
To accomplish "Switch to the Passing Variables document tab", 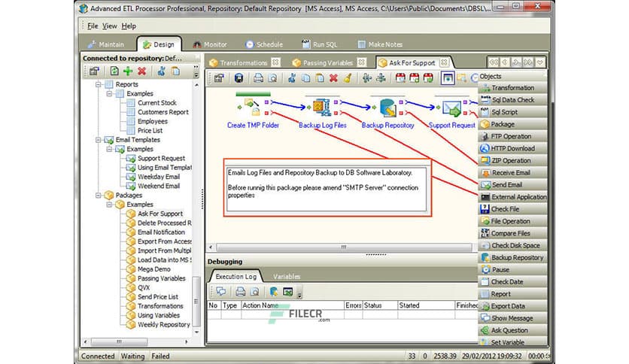I will point(328,63).
